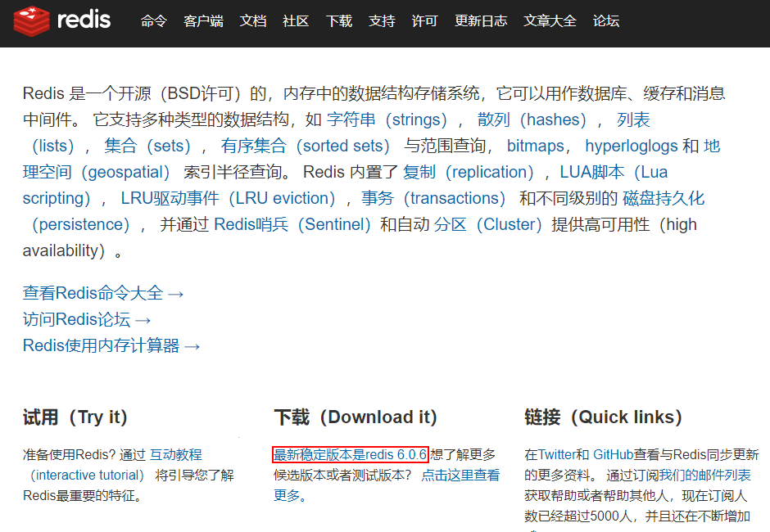Open the 客户端 menu item
Screen dimensions: 770x532
[203, 21]
